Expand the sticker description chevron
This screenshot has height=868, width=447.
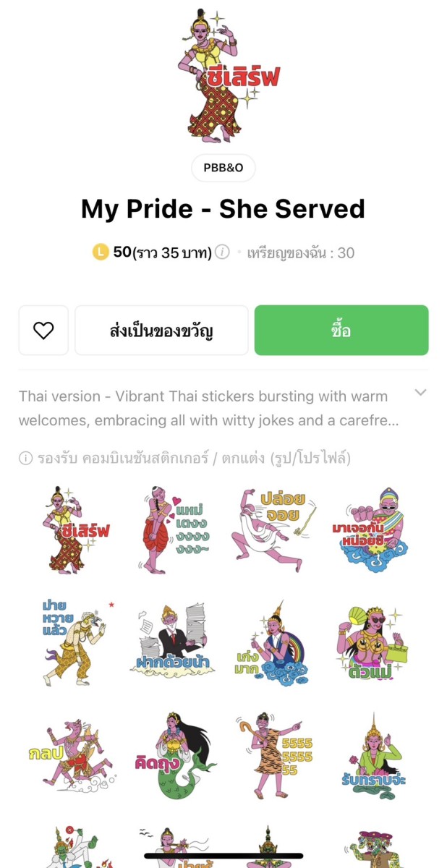(x=420, y=393)
